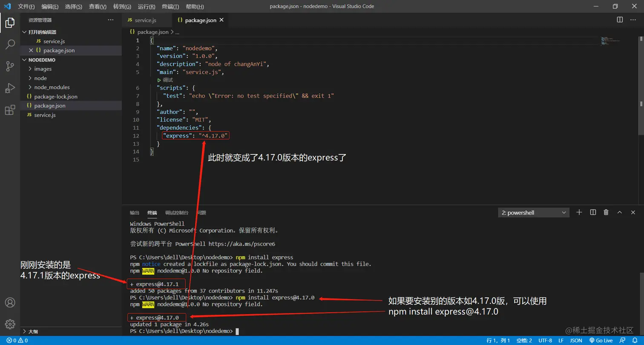Change end of line sequence LF
The image size is (644, 345).
pyautogui.click(x=561, y=340)
